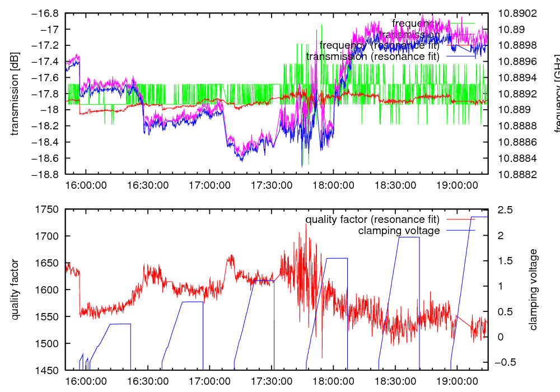Click the 'frequency (resonance fit)' legend label
The image size is (560, 392).
coord(380,45)
